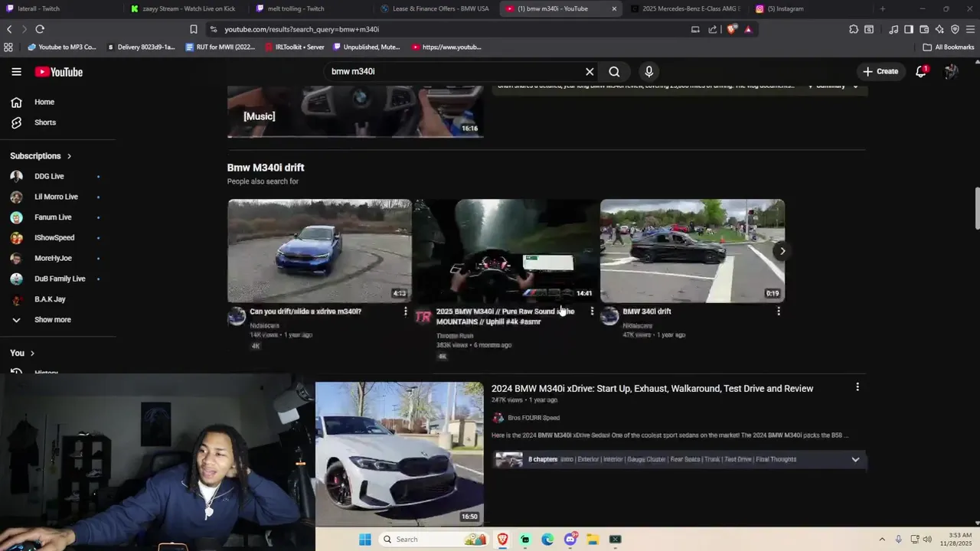Viewport: 980px width, 551px height.
Task: Click the Create button
Action: coord(880,71)
